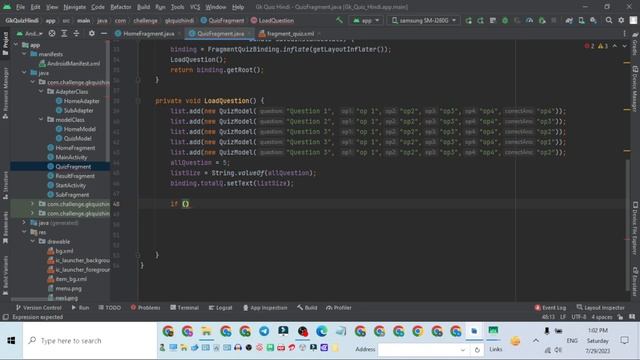Click the Windows Start button

coord(11,340)
